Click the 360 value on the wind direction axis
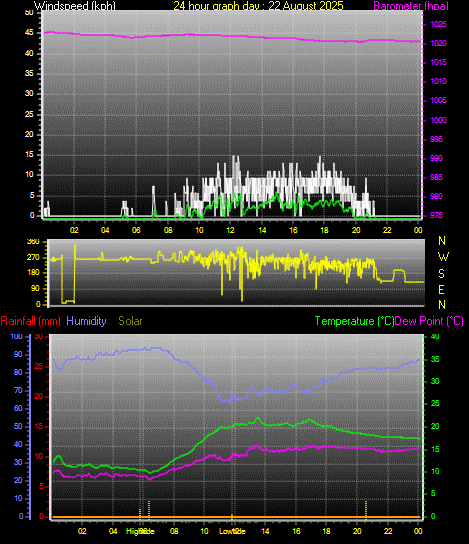Image resolution: width=469 pixels, height=544 pixels. (x=33, y=241)
